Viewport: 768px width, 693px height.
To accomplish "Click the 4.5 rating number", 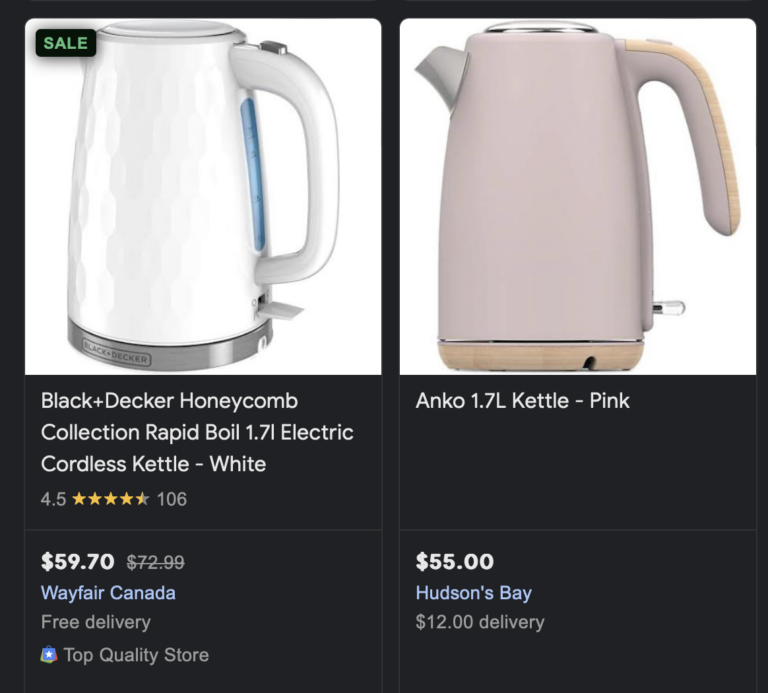I will pos(53,498).
